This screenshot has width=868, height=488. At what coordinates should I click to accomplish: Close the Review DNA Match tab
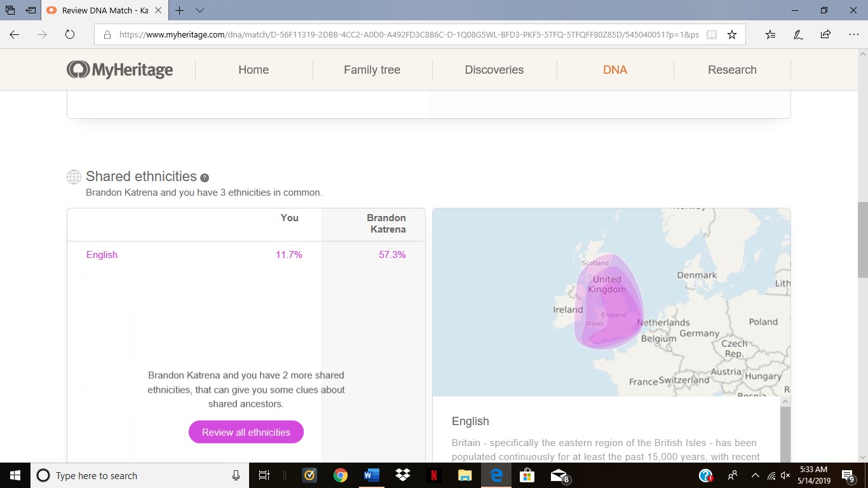[158, 11]
